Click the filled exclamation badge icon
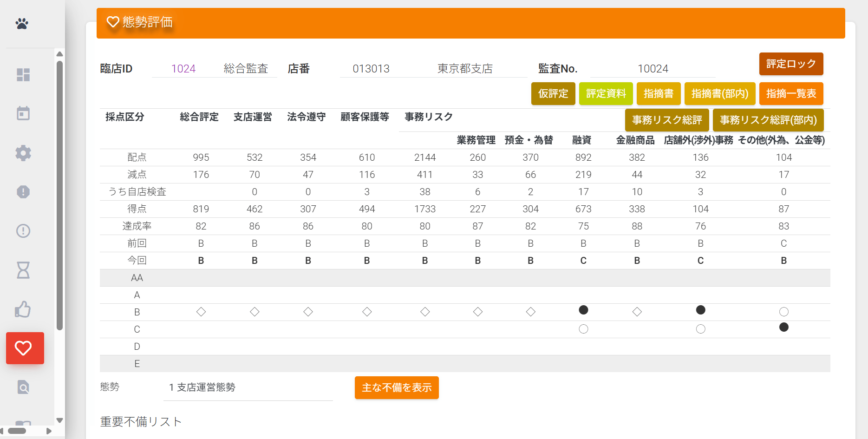The height and width of the screenshot is (439, 868). pos(23,192)
